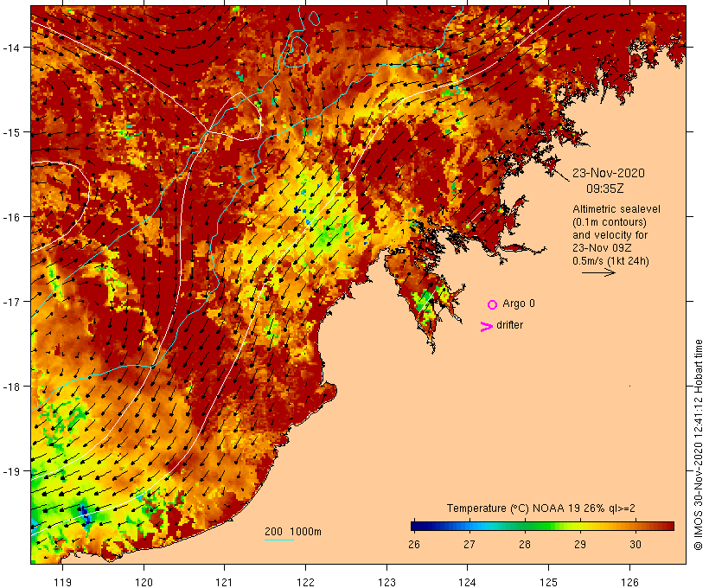Click the '23-Nov 09Z' text

(602, 248)
